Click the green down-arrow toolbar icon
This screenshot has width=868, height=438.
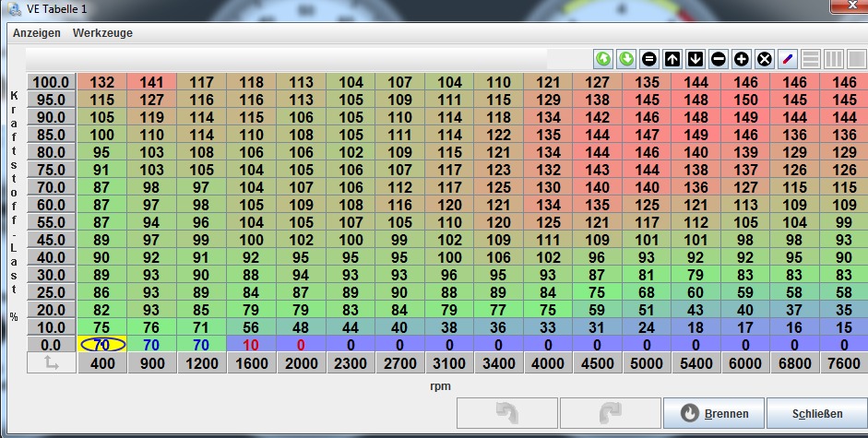[x=626, y=59]
